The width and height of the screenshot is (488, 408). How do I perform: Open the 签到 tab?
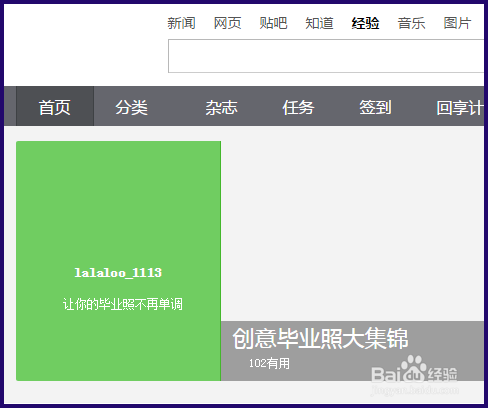375,107
